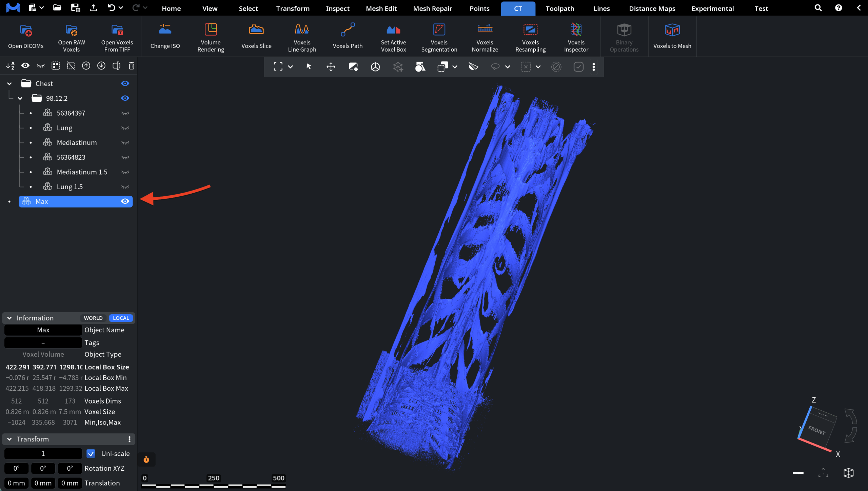Click the Object Name field containing Max

click(43, 330)
